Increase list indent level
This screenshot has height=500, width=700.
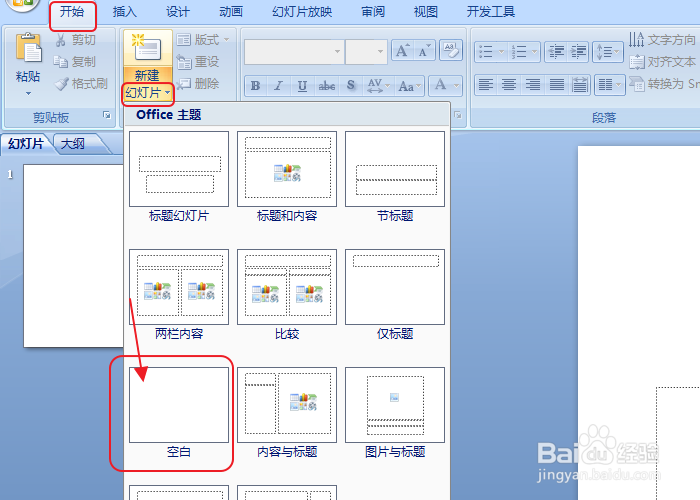(578, 52)
